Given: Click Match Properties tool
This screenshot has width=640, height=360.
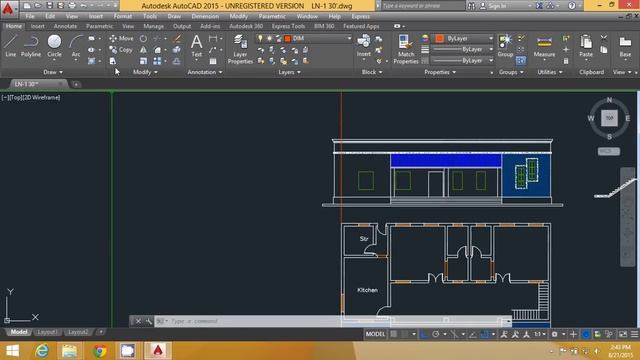Looking at the screenshot, I should (406, 49).
